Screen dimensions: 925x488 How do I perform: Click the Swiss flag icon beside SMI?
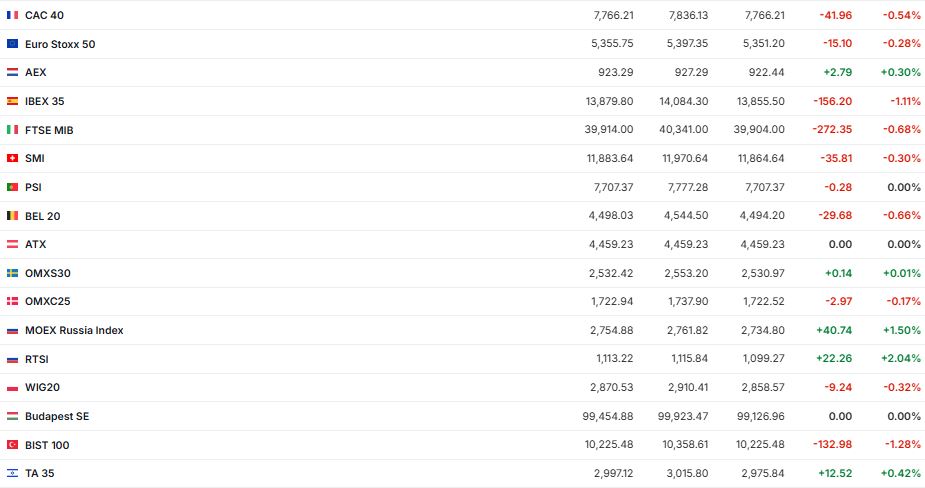tap(12, 158)
